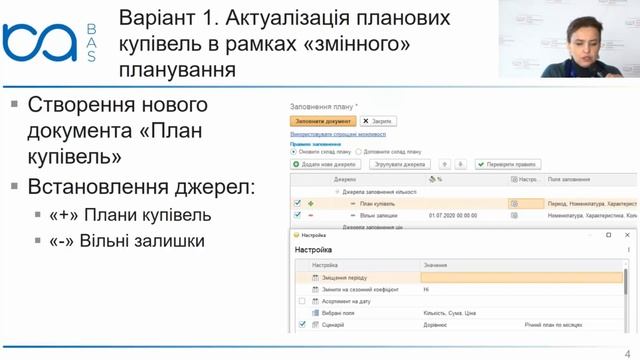Select the 'Оновити склад плану' radio option
This screenshot has width=640, height=360.
[321, 151]
